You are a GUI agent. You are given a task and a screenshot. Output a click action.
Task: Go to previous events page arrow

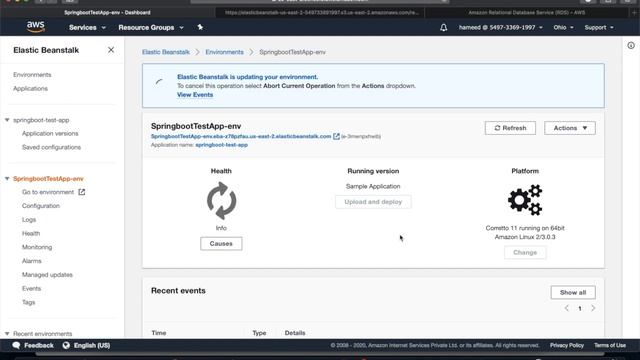pos(567,309)
